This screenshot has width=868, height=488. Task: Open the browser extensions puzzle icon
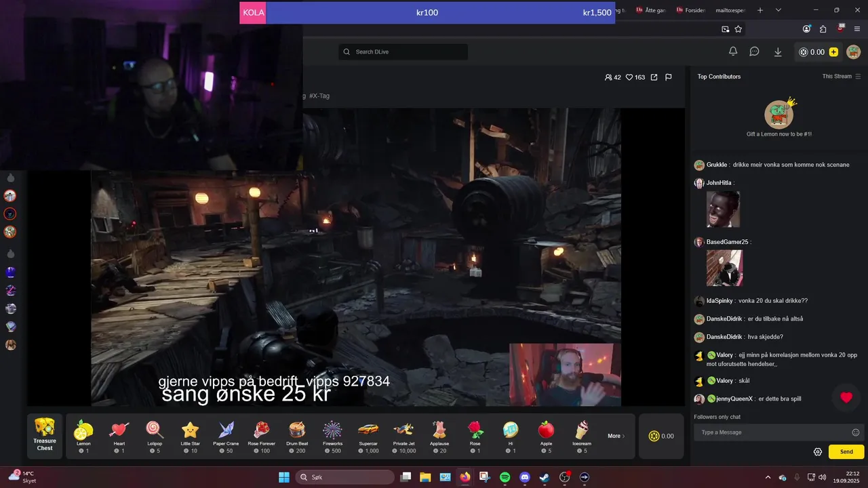click(x=823, y=29)
